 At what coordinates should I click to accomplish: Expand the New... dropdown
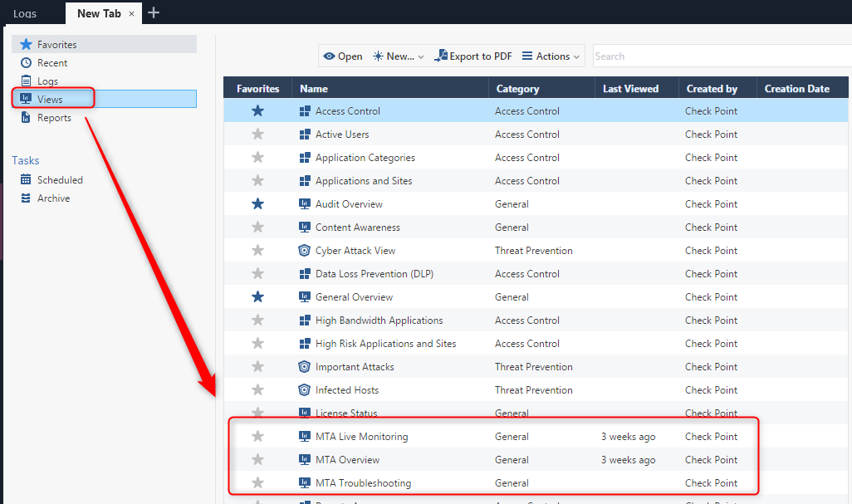click(399, 56)
